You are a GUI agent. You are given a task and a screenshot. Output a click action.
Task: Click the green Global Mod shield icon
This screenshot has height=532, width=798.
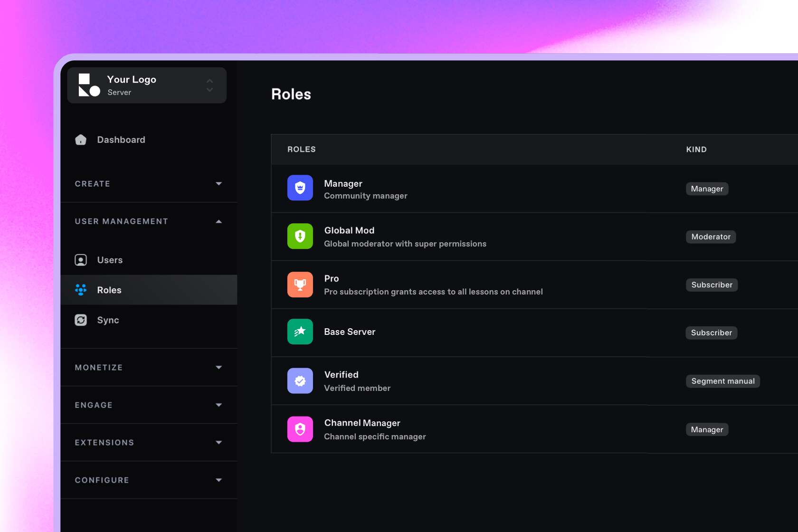tap(300, 236)
